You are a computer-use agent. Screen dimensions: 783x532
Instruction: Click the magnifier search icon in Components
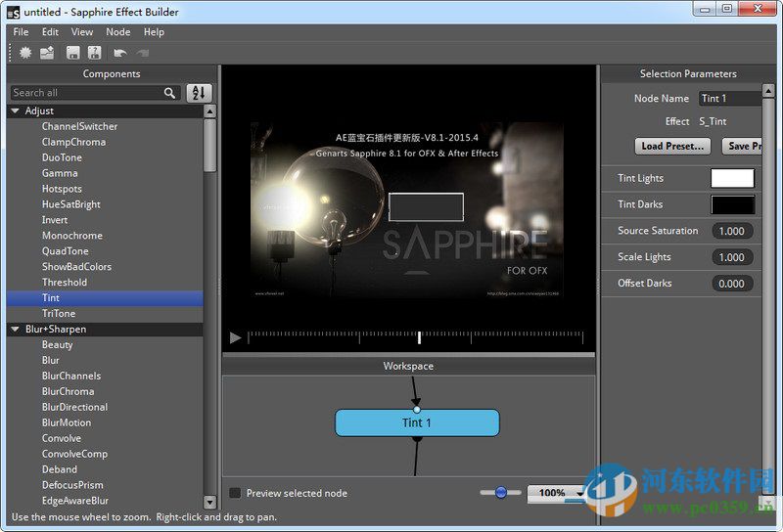click(169, 93)
